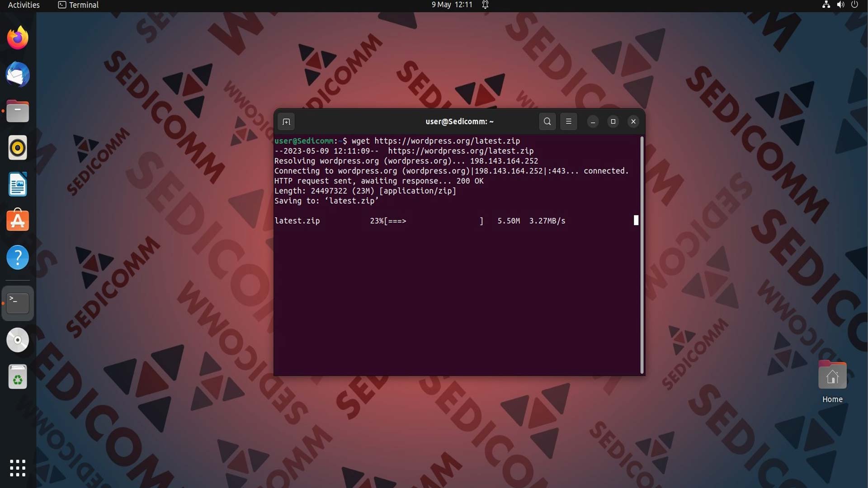Open the Help icon in dock
Image resolution: width=868 pixels, height=488 pixels.
click(18, 258)
